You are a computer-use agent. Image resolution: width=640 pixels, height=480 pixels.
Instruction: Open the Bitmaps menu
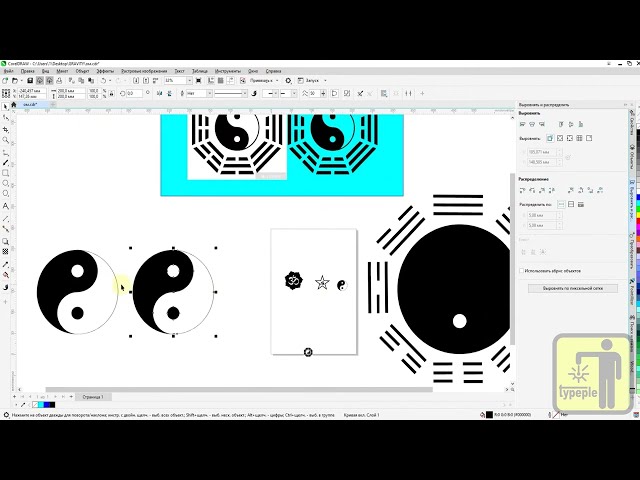(x=144, y=71)
